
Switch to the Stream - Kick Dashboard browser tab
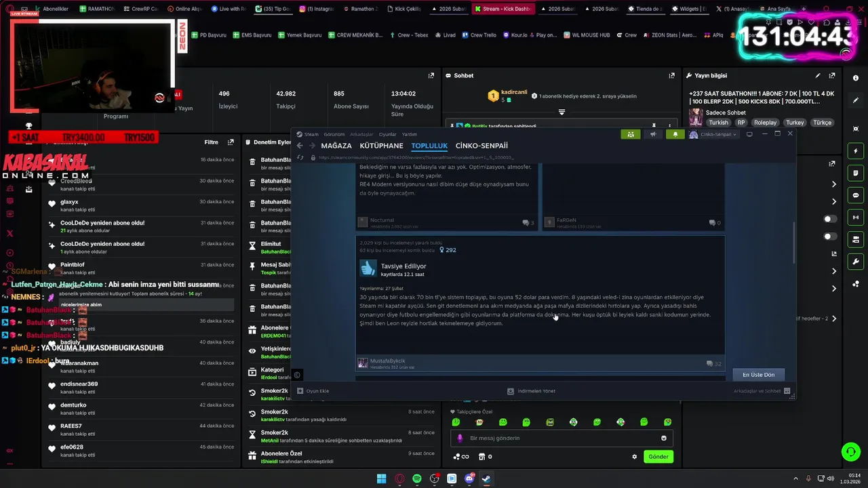[x=502, y=9]
